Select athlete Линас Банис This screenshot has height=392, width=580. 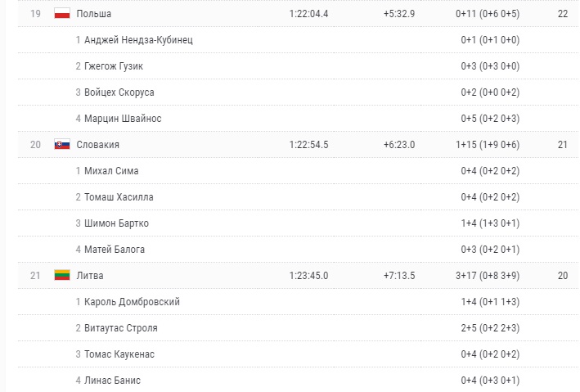(x=112, y=381)
